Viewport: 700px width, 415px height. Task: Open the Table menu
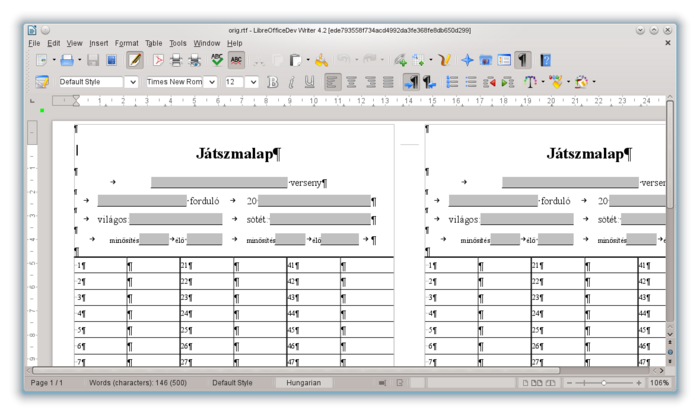tap(153, 43)
